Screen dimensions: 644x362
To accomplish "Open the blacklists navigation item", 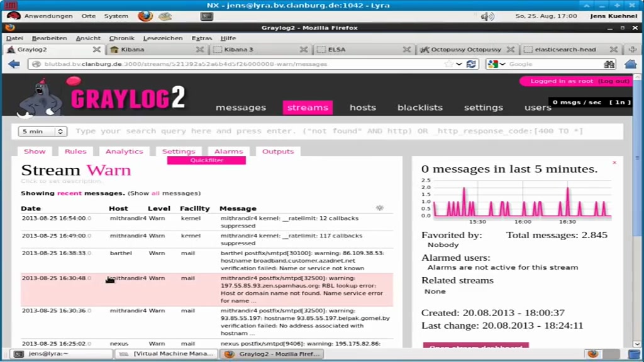I will click(x=419, y=107).
